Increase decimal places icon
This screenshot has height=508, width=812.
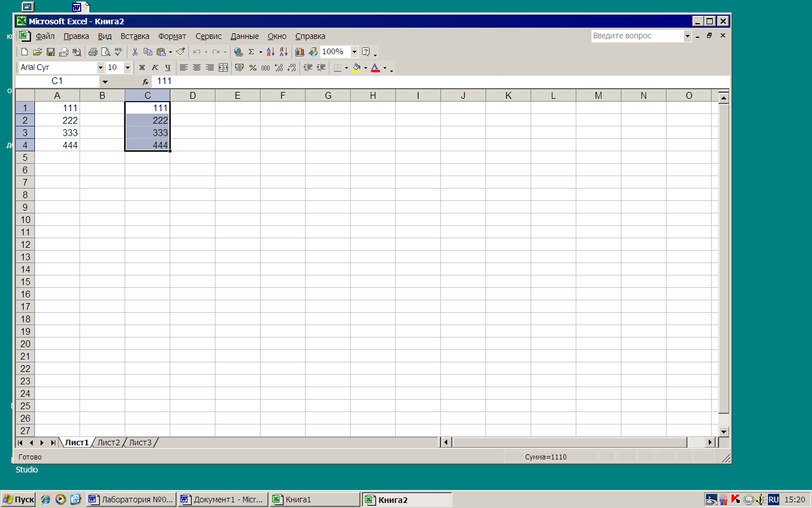coord(279,68)
